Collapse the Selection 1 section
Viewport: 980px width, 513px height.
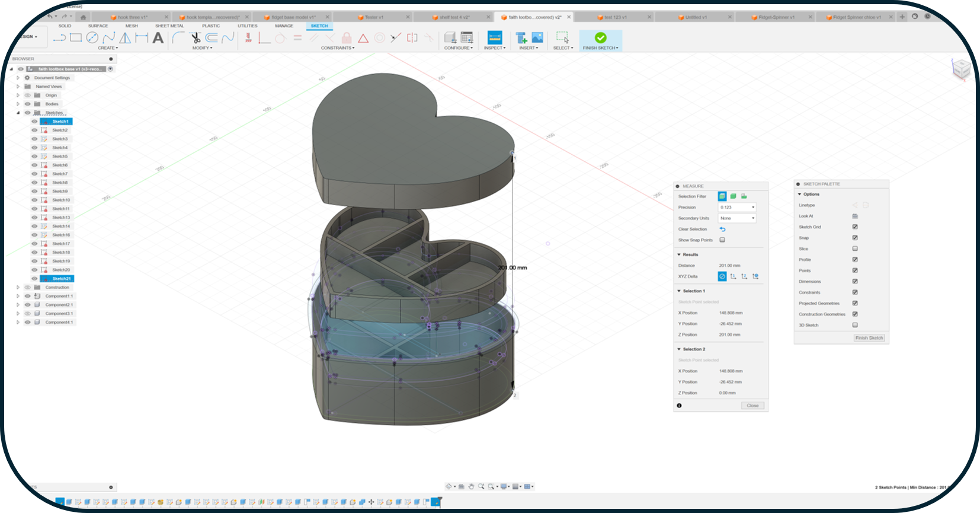click(x=679, y=291)
